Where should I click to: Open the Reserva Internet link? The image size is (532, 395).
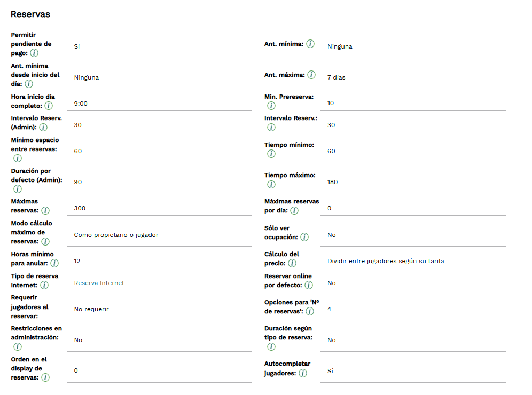tap(99, 283)
